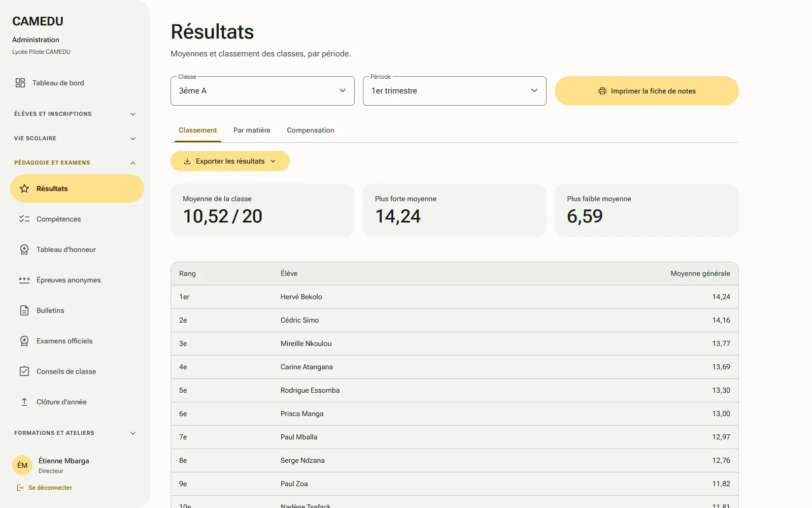Viewport: 812px width, 508px height.
Task: Open the Exporter les résultats chevron menu
Action: (x=273, y=161)
